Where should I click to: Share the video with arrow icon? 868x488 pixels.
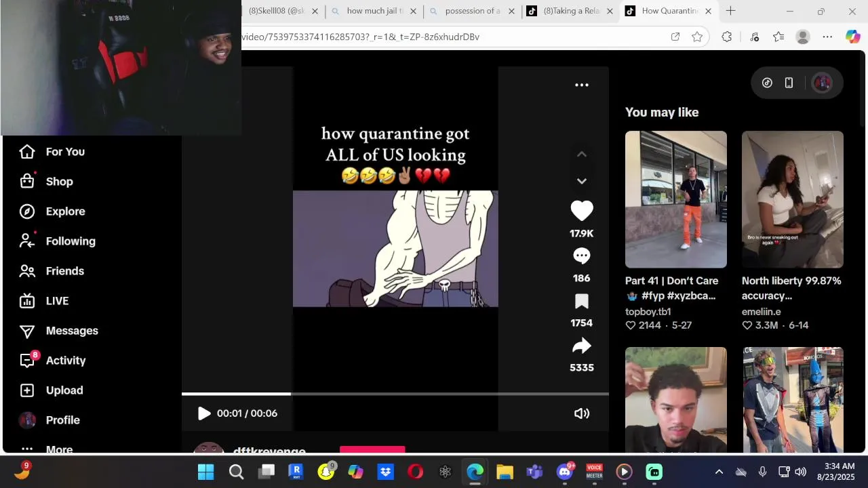(582, 346)
